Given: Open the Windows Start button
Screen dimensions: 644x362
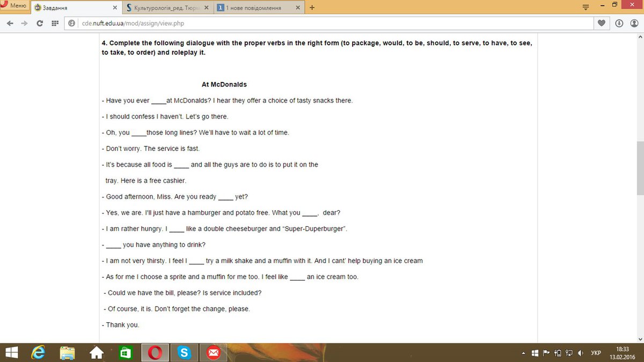Looking at the screenshot, I should pyautogui.click(x=12, y=352).
